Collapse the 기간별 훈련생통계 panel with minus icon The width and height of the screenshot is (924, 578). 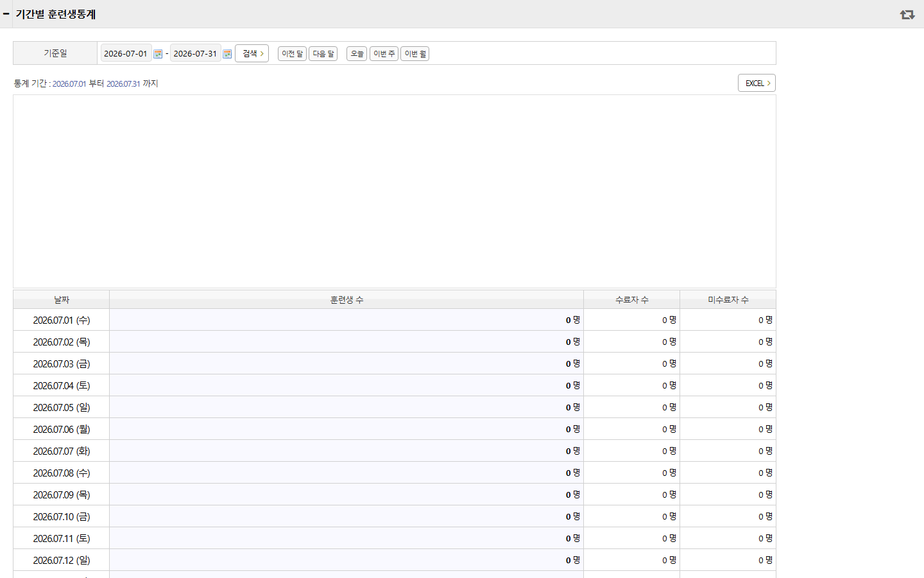6,13
